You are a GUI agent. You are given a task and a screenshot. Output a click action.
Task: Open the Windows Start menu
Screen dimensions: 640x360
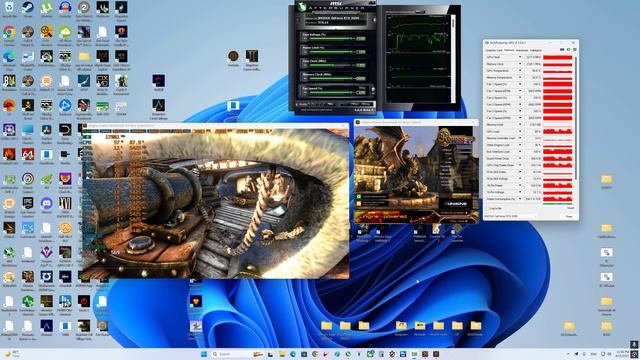pyautogui.click(x=204, y=354)
